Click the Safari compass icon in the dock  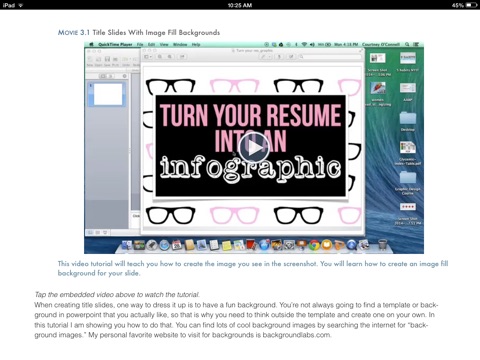click(x=164, y=245)
